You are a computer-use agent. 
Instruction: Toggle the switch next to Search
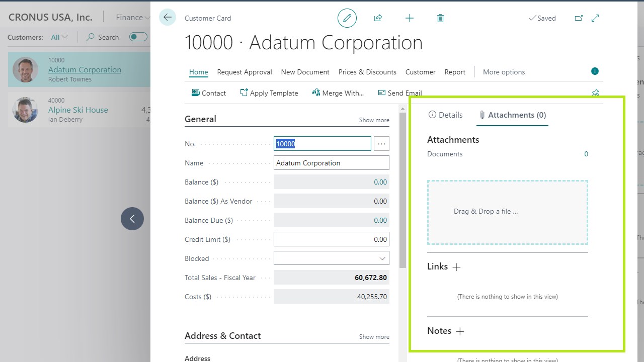coord(138,37)
